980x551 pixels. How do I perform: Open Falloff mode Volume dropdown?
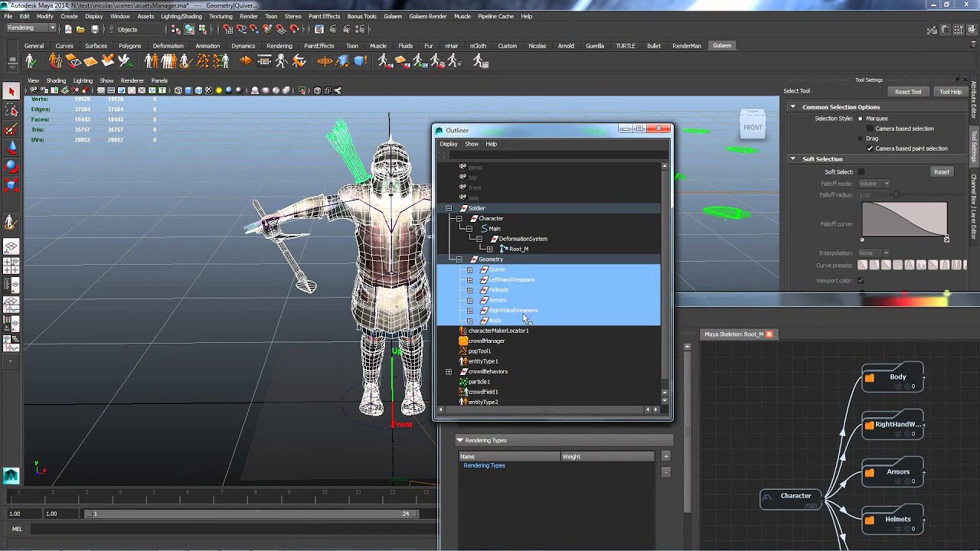click(x=874, y=184)
